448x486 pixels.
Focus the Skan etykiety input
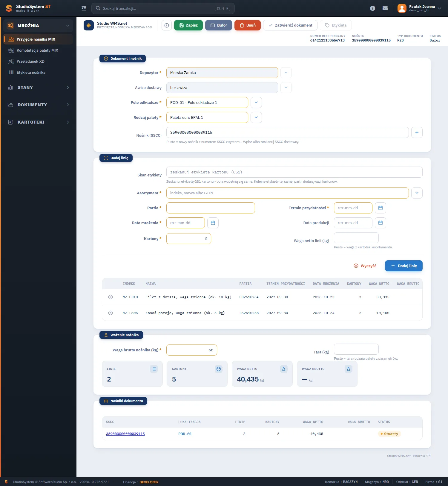(294, 172)
